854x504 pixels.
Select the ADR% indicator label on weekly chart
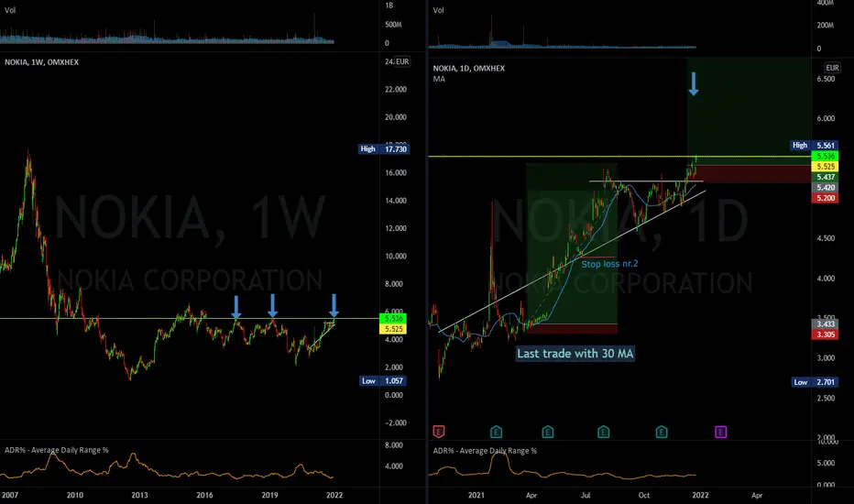pyautogui.click(x=57, y=450)
